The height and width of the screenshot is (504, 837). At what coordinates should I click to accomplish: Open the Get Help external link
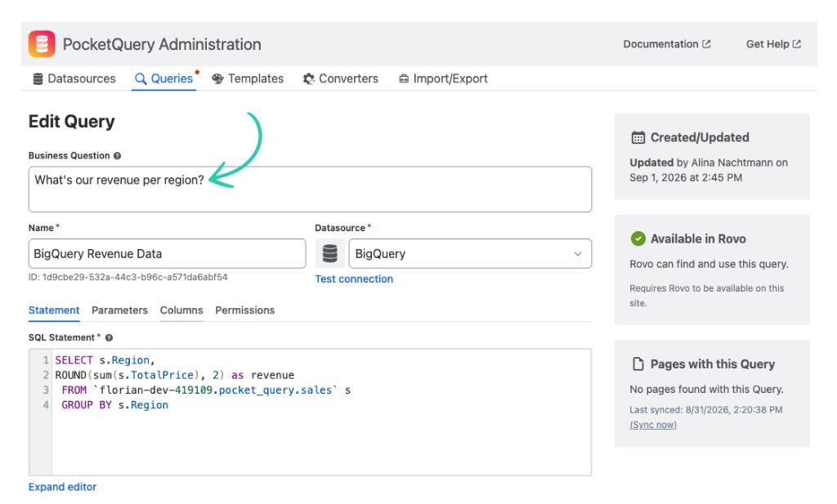(773, 44)
